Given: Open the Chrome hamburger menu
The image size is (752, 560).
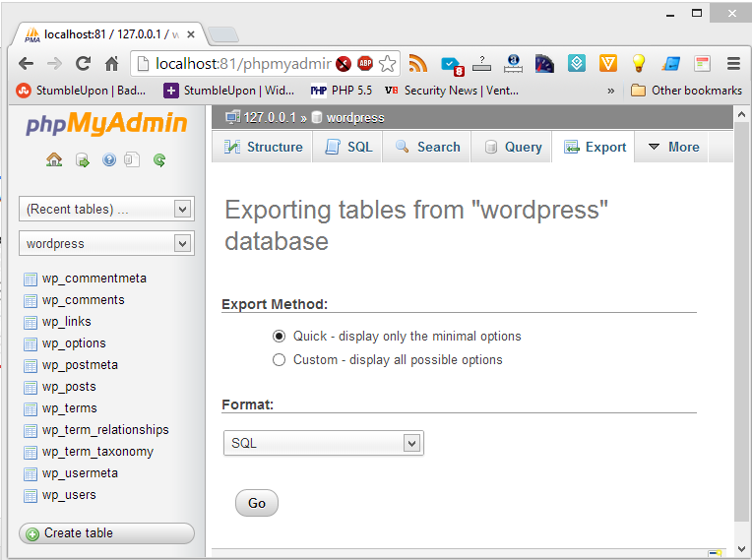Looking at the screenshot, I should 733,63.
